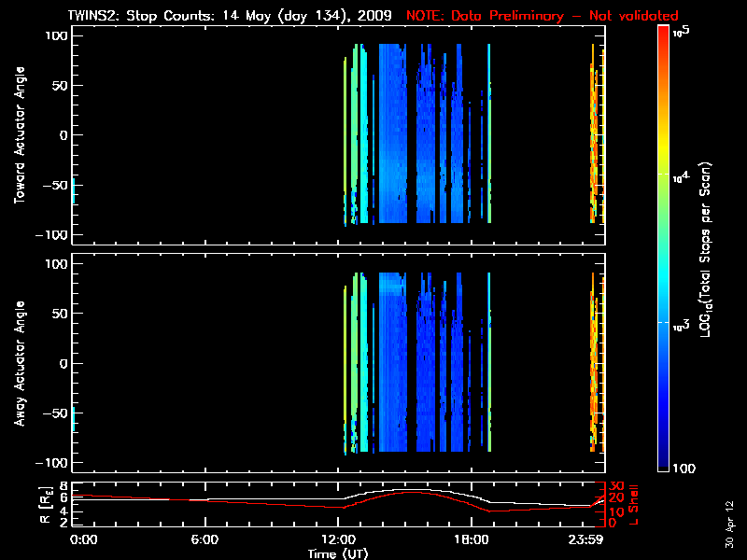Click the dark blue bottom of the color bar

click(664, 467)
